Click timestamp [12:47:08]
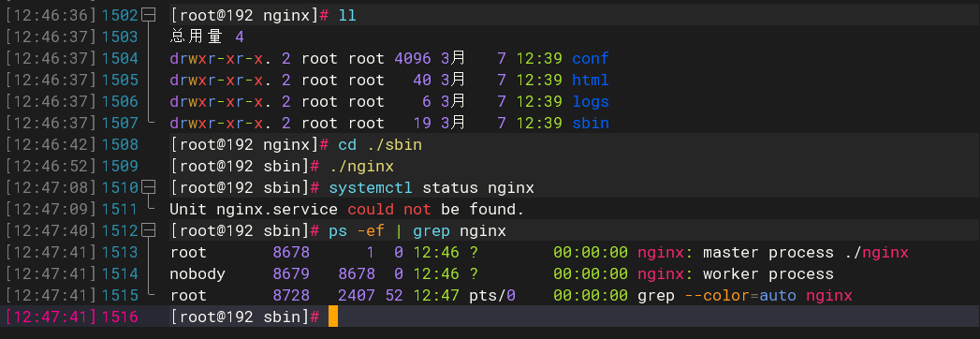Viewport: 980px width, 339px height. click(51, 187)
